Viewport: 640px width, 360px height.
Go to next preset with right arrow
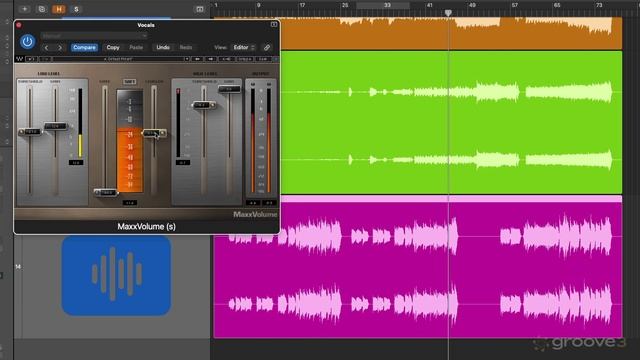click(x=60, y=48)
